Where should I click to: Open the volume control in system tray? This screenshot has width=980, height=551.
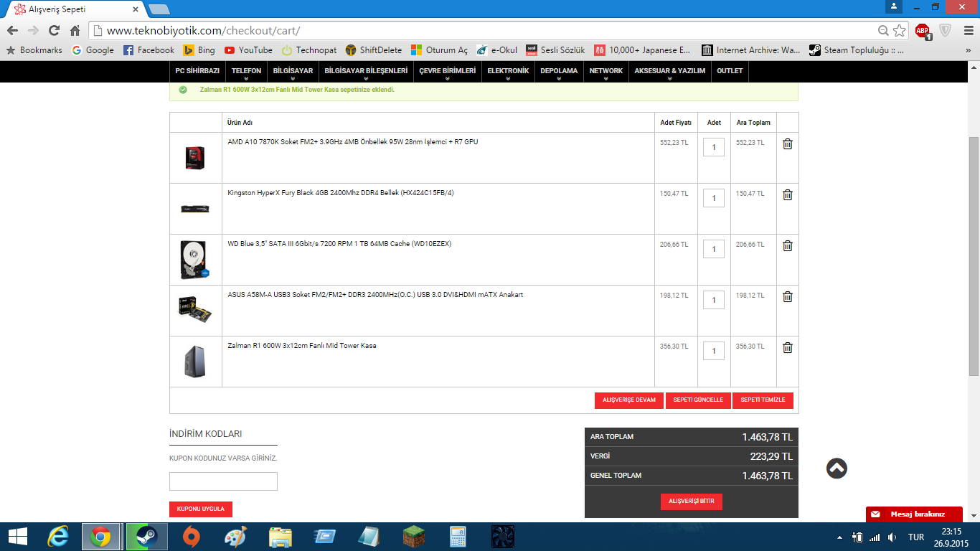892,537
